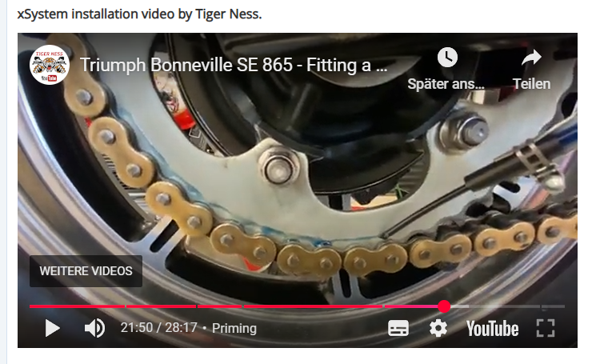Open the Triumph Bonneville SE 865 video title link

click(234, 65)
